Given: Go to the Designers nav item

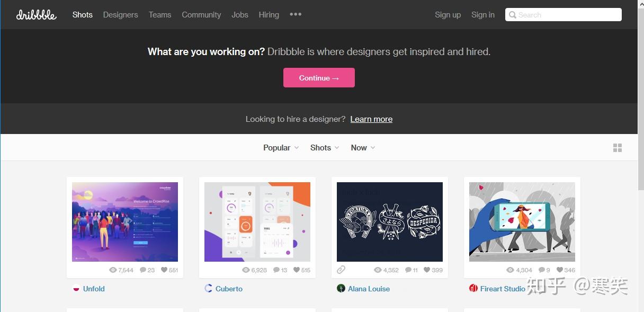Looking at the screenshot, I should point(120,15).
